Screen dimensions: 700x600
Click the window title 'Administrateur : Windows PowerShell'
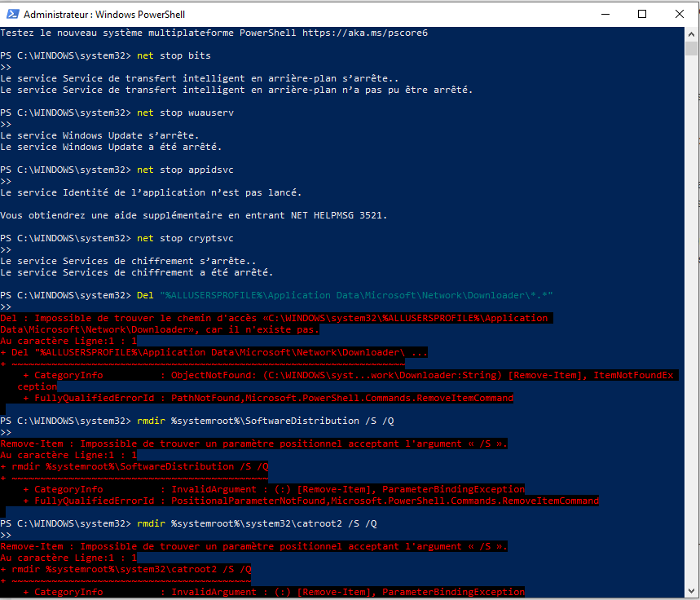[104, 15]
